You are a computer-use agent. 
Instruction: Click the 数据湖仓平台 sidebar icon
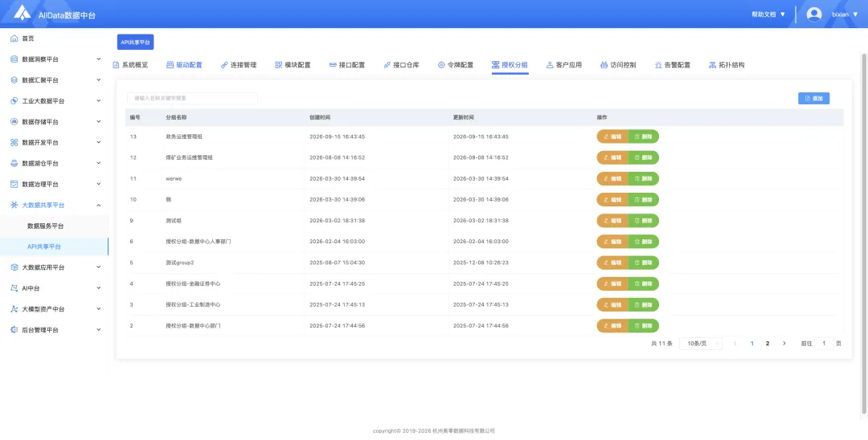pyautogui.click(x=14, y=164)
